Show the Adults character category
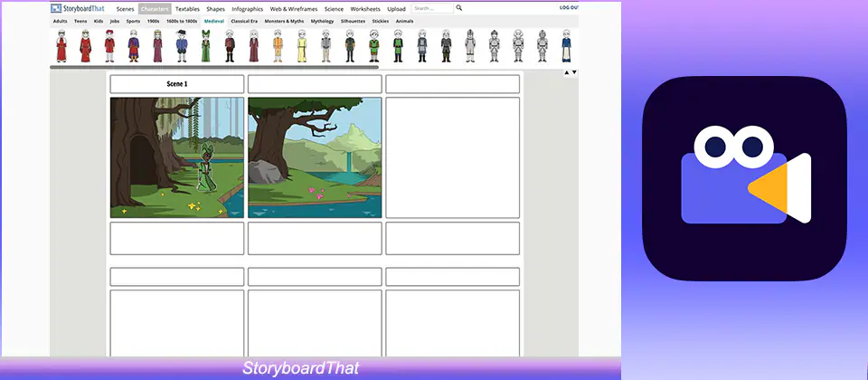 [61, 21]
